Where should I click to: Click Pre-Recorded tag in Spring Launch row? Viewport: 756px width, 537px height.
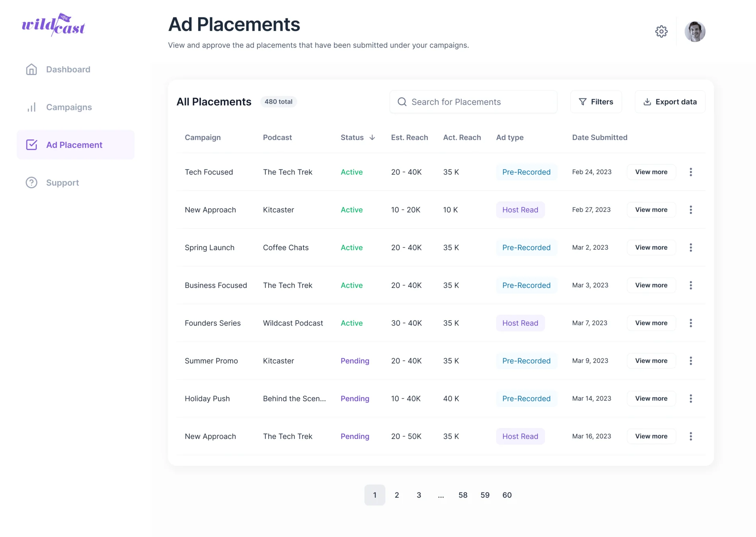(526, 247)
